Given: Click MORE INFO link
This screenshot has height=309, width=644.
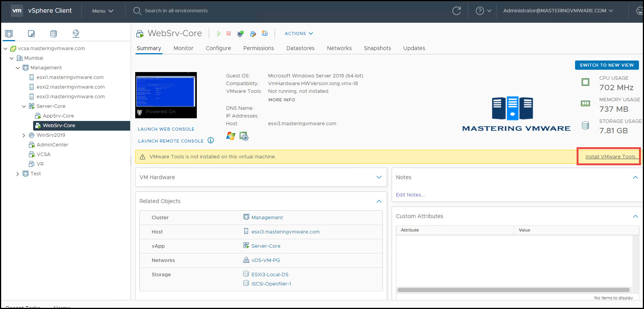Looking at the screenshot, I should click(282, 100).
